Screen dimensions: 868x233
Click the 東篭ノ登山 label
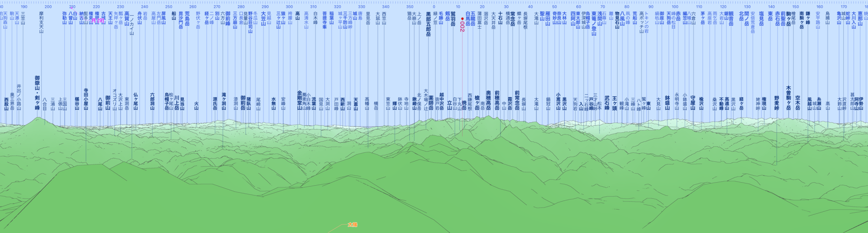pyautogui.click(x=594, y=24)
